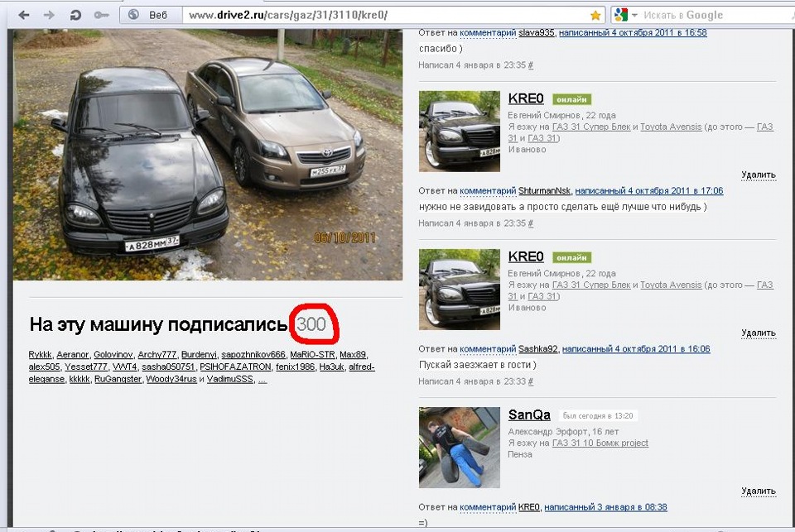Screen dimensions: 795x532
Task: Click the VadimuSSS subscriber link
Action: [x=232, y=379]
